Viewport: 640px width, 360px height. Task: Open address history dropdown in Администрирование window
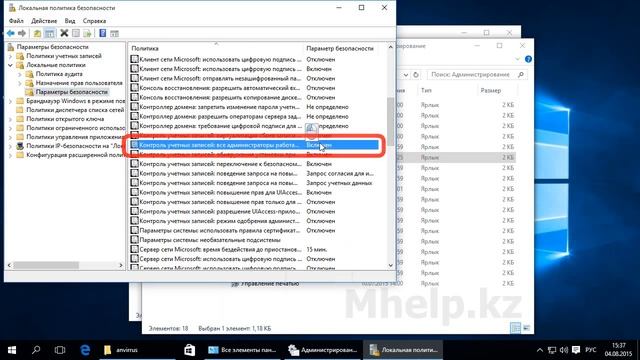(x=406, y=75)
